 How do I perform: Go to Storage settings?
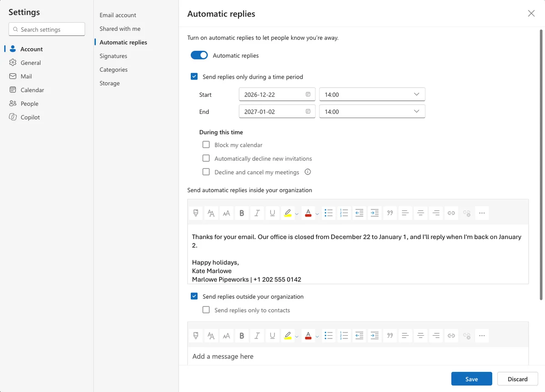point(110,83)
